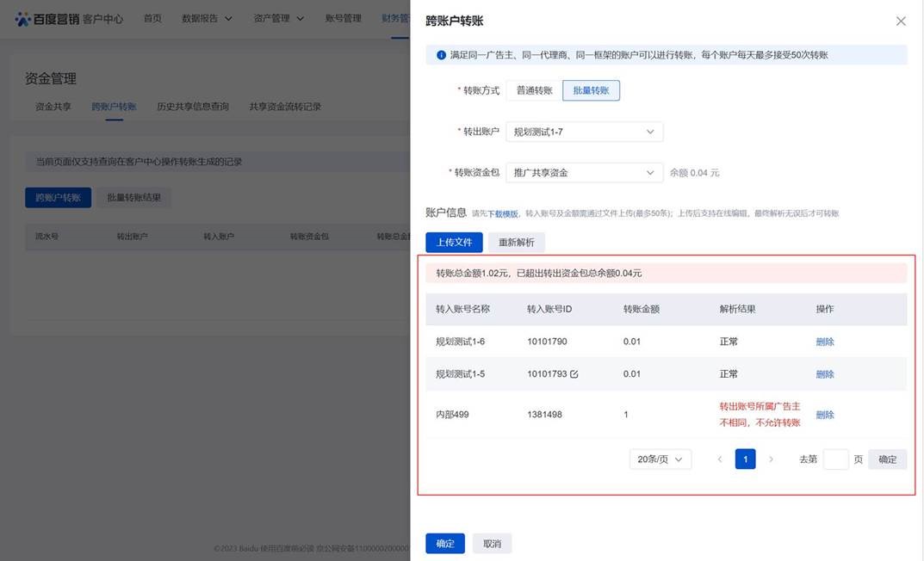This screenshot has height=561, width=924.
Task: Open the 转出账户 dropdown 规划测试1-7
Action: coord(584,132)
